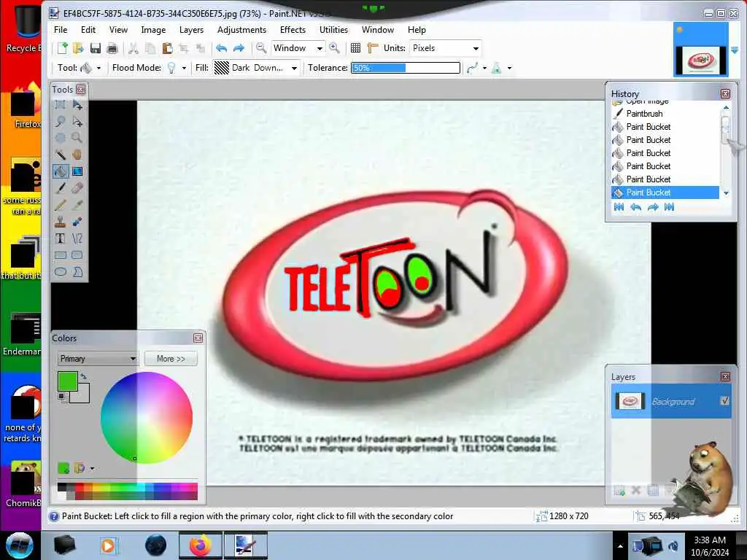Click the Open file toolbar icon

point(78,48)
